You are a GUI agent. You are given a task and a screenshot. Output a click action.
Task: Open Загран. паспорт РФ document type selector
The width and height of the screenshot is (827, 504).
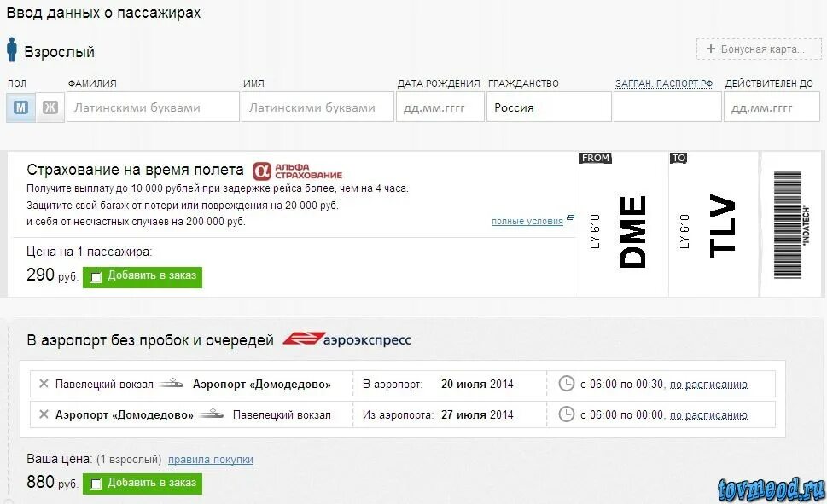click(x=663, y=84)
